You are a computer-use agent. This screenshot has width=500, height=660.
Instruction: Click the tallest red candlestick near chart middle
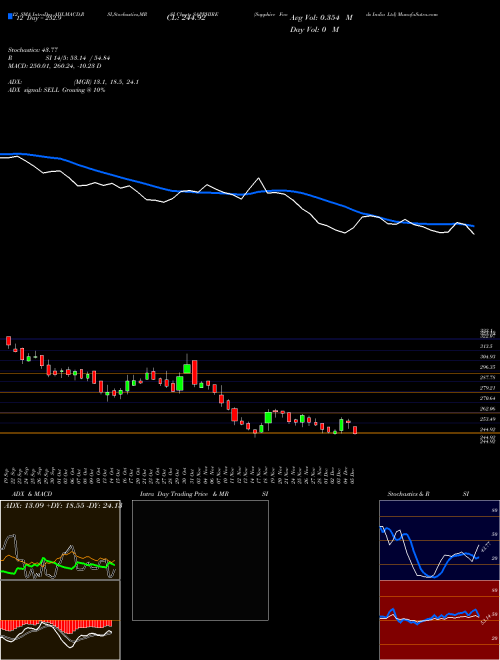pyautogui.click(x=194, y=373)
